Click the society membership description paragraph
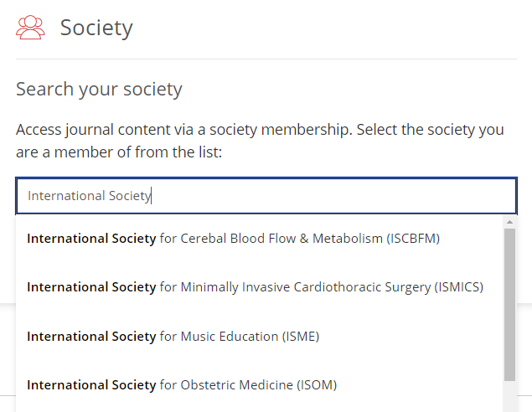Viewport: 532px width, 412px height. [x=260, y=141]
